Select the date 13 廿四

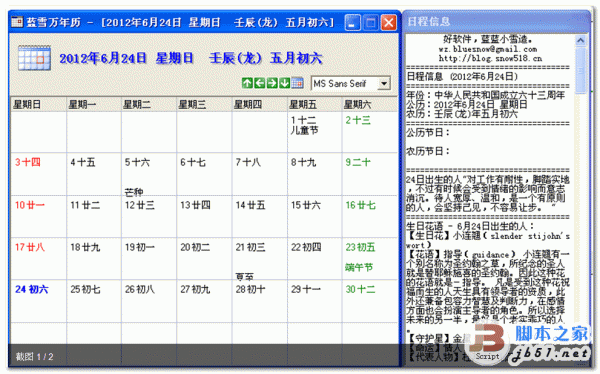[204, 217]
